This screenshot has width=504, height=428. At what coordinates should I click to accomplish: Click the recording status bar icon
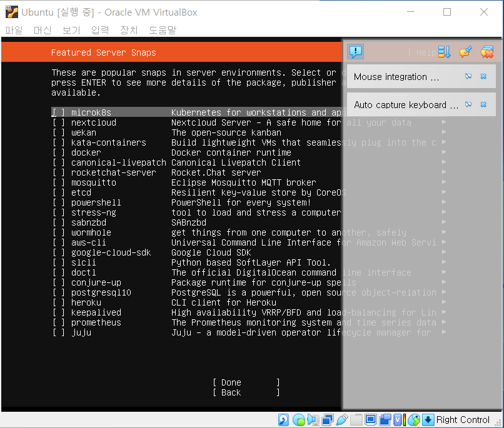point(385,420)
